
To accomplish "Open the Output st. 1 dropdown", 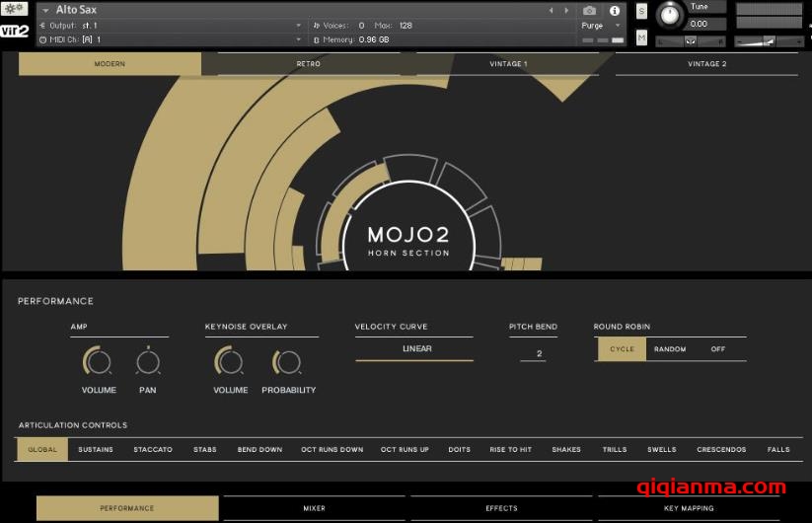I will pyautogui.click(x=171, y=26).
